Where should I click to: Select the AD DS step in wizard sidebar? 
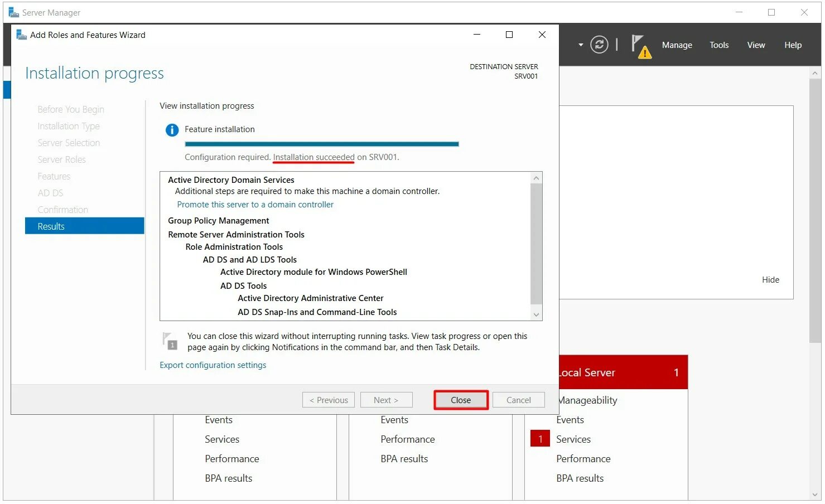[x=50, y=193]
